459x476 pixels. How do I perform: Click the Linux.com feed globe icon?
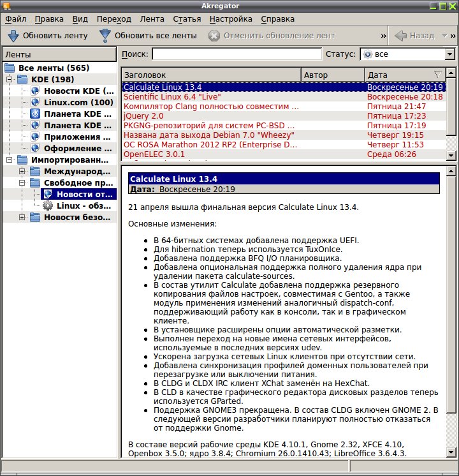coord(35,102)
